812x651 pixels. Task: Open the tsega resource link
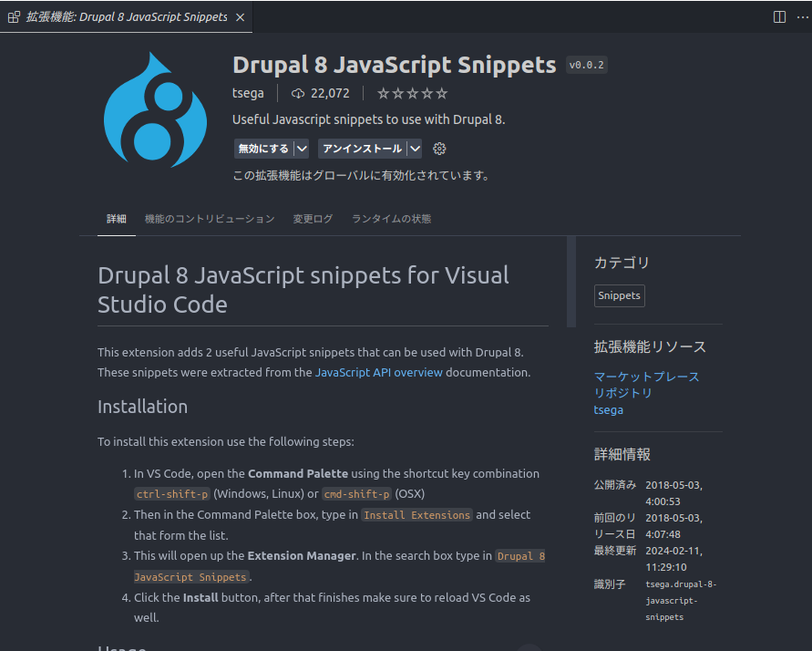click(x=609, y=409)
